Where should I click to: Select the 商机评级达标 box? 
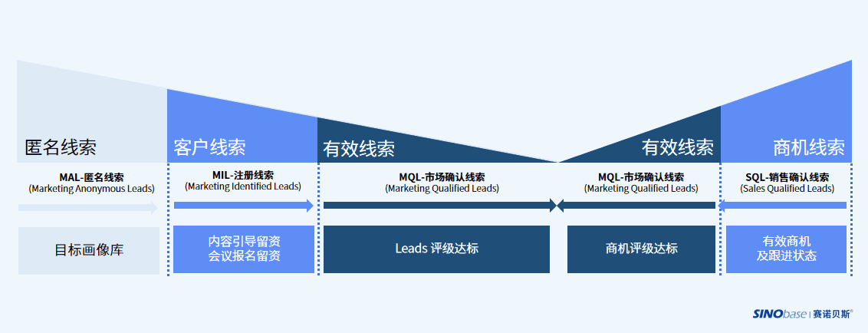click(641, 249)
